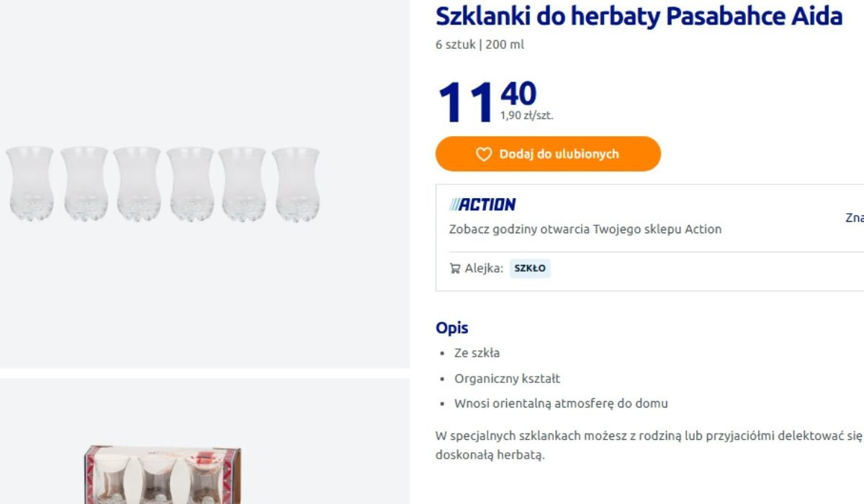Open the packaged glasses box image

(x=162, y=474)
